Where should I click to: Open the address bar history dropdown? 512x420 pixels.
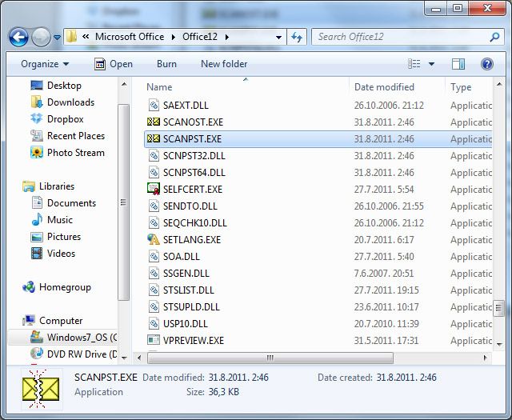[278, 38]
